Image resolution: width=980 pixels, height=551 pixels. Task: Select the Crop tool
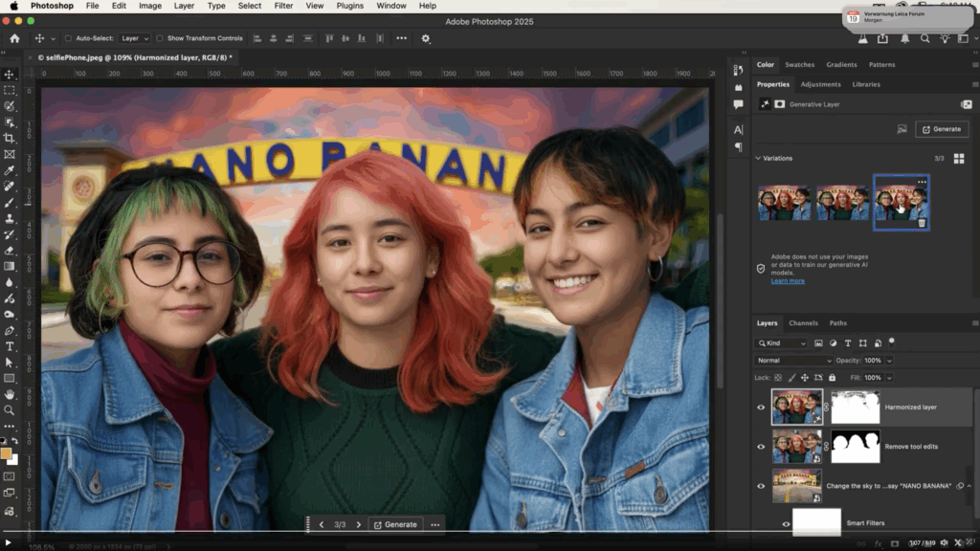[10, 138]
